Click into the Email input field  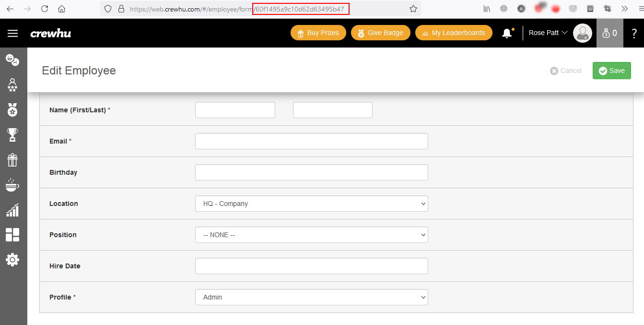coord(311,141)
